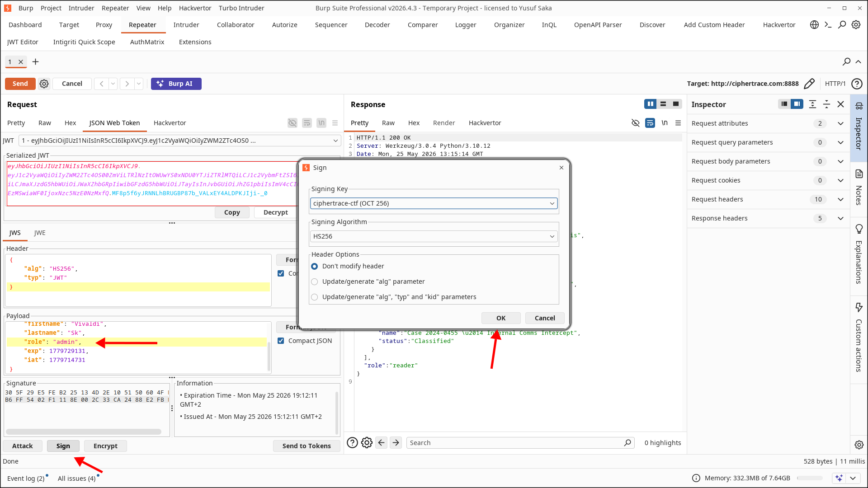868x488 pixels.
Task: Open Custom actions lightning side panel
Action: click(x=859, y=308)
